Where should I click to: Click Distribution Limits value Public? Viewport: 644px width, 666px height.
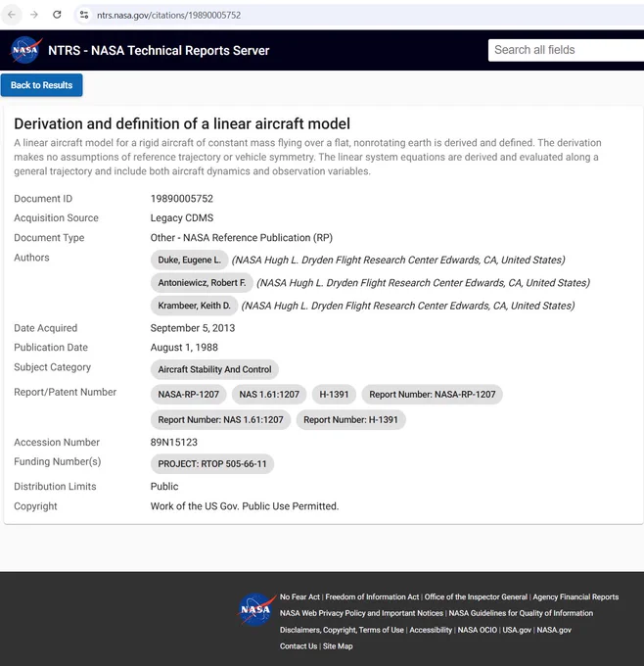pyautogui.click(x=164, y=487)
